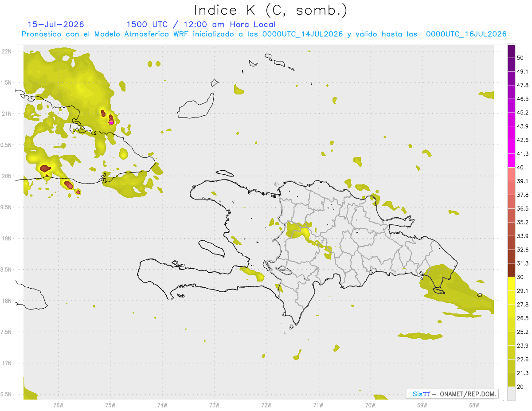The width and height of the screenshot is (532, 411).
Task: Click the '70W' longitude label
Action: pyautogui.click(x=370, y=405)
